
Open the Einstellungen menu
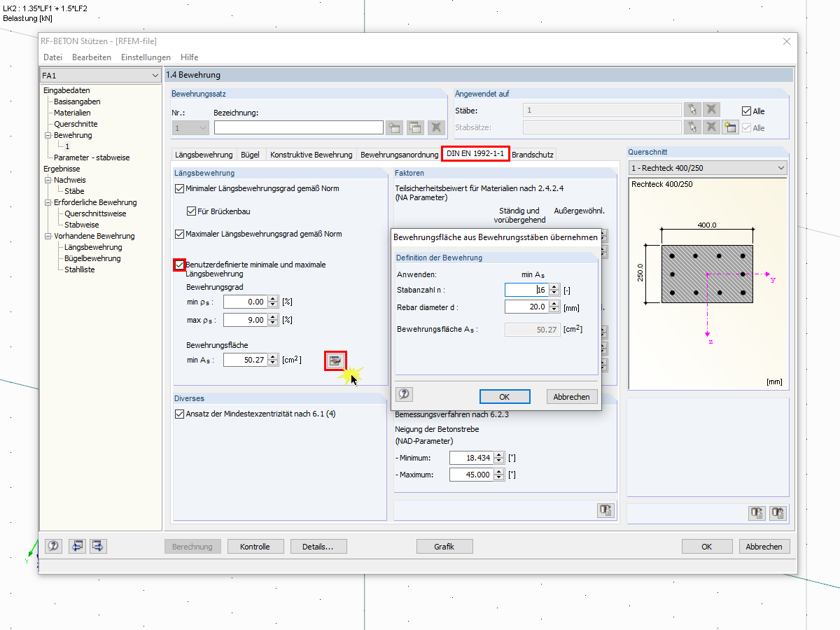coord(146,57)
